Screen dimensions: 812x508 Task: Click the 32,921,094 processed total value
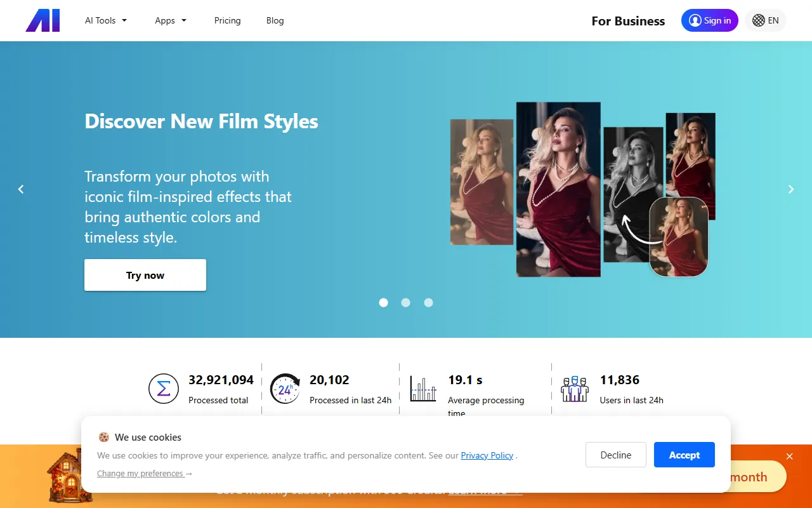point(221,380)
